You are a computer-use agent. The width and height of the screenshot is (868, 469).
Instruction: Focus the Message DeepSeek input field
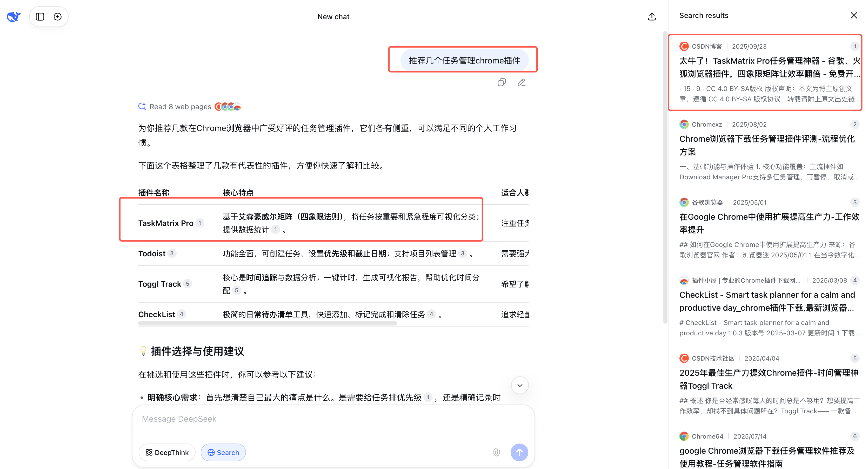click(333, 419)
